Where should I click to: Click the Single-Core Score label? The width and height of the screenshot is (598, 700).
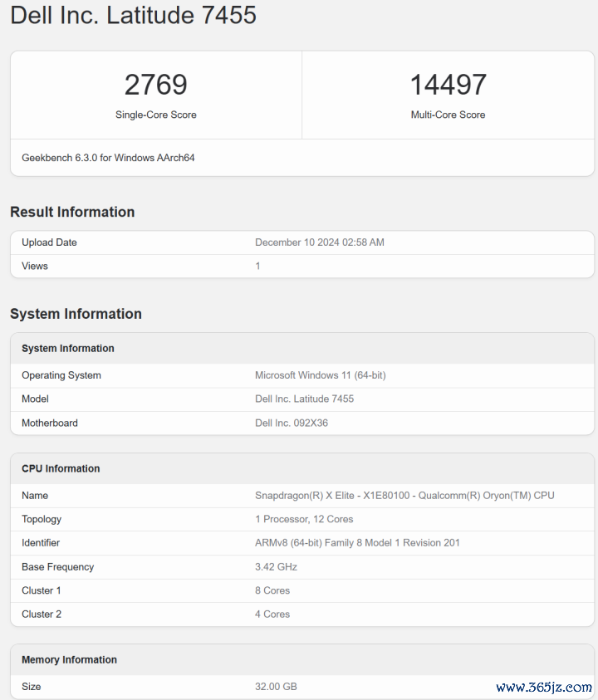156,115
